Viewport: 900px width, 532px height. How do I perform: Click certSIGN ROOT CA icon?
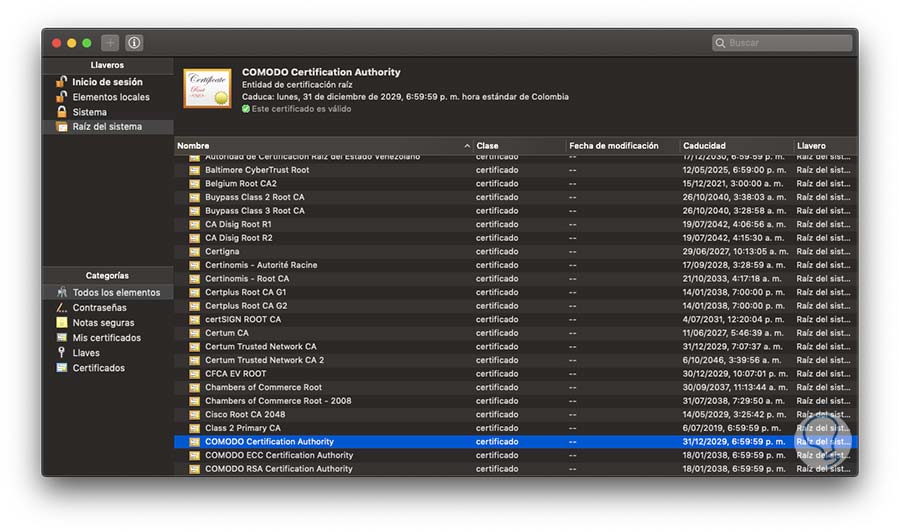click(x=195, y=319)
